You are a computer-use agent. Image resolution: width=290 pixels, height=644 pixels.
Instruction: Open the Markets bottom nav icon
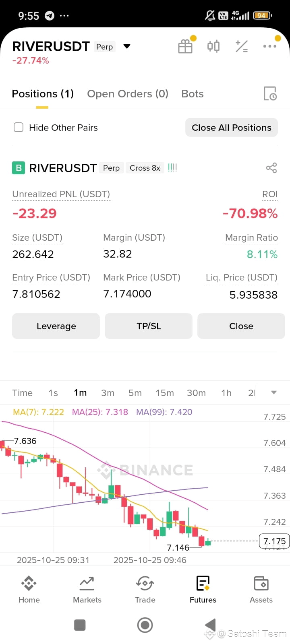point(87,583)
